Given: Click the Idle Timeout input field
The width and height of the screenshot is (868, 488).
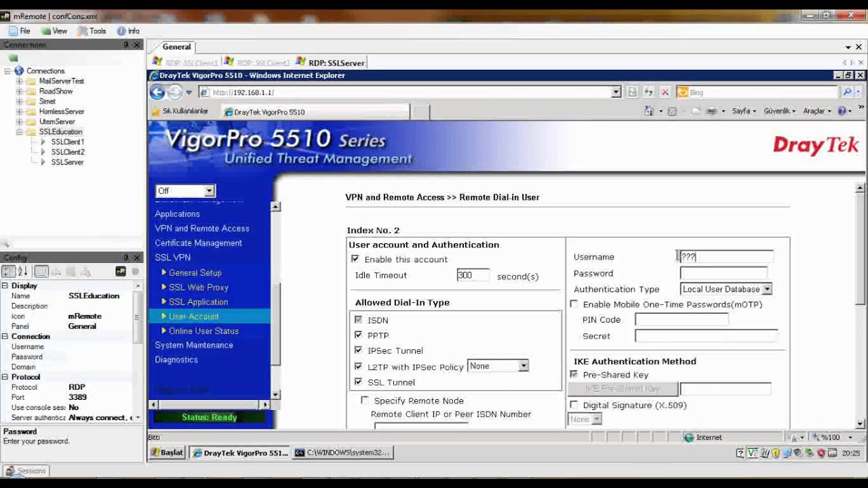Looking at the screenshot, I should click(x=472, y=275).
